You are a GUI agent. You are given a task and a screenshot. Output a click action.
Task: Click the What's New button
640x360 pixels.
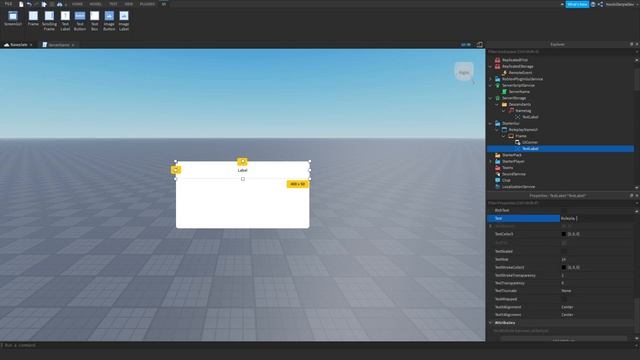coord(577,4)
